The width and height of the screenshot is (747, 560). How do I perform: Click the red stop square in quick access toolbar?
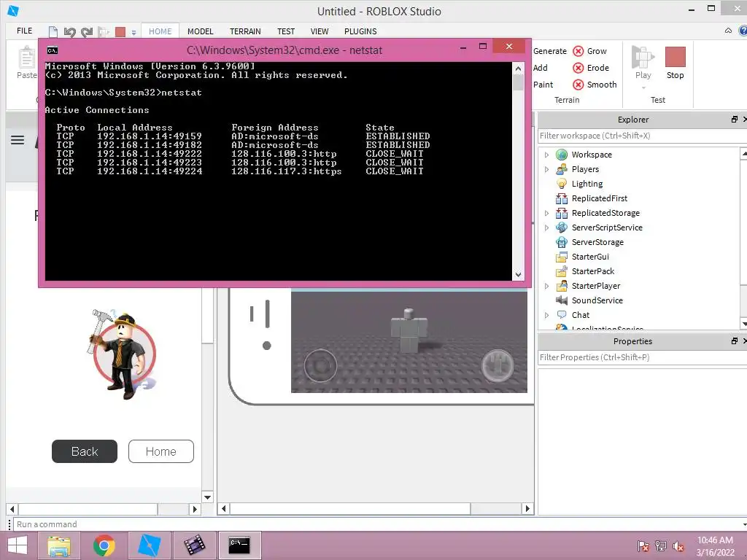pos(120,32)
